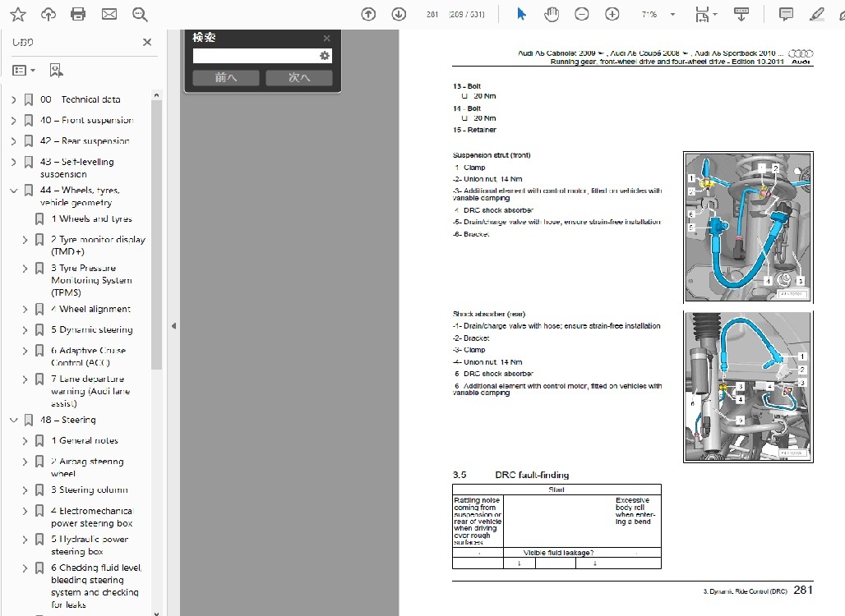Click the page number field

[x=432, y=15]
